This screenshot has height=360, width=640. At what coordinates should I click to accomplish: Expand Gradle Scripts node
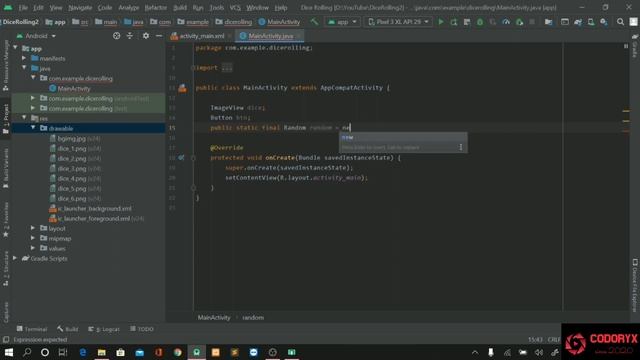[16, 258]
